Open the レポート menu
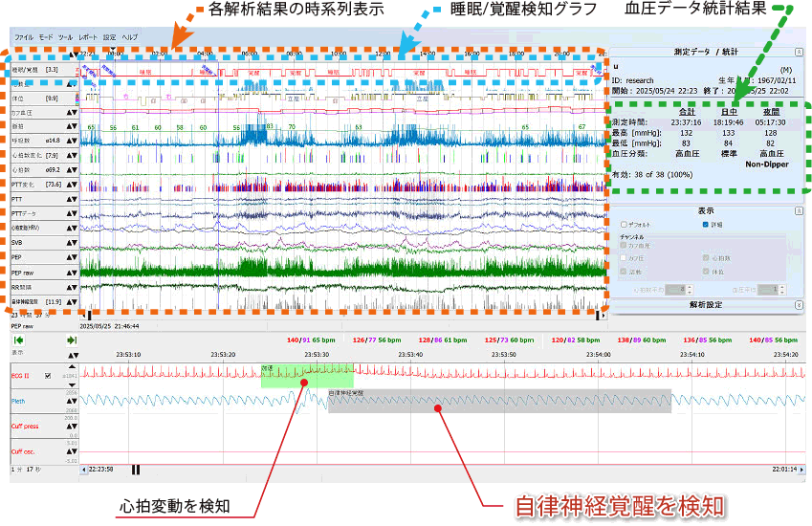812x526 pixels. coord(88,35)
